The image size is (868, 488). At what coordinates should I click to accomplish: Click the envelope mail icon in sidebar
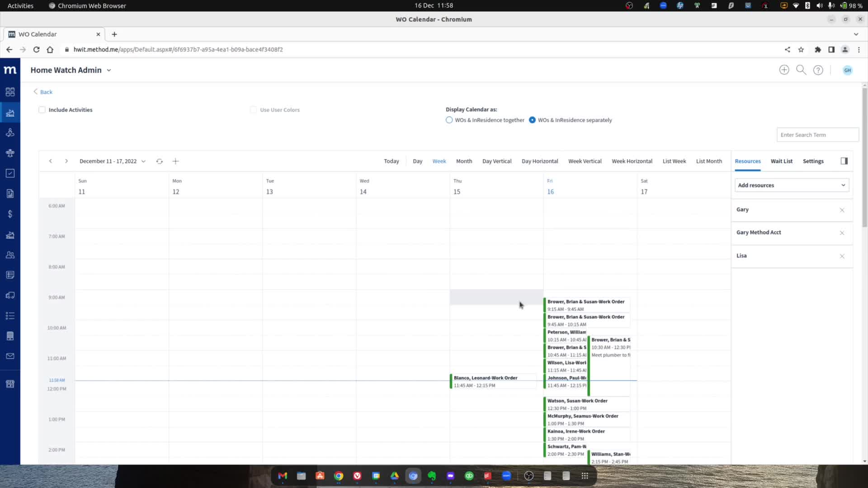[10, 356]
